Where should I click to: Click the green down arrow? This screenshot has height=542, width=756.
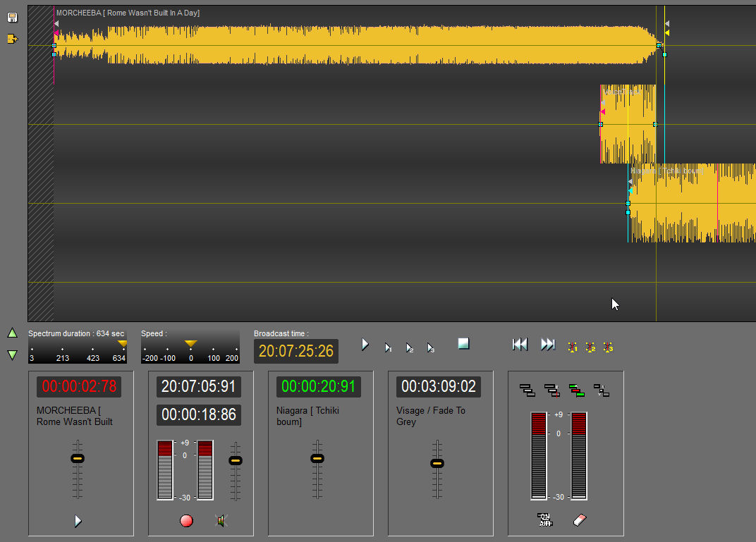pyautogui.click(x=12, y=355)
